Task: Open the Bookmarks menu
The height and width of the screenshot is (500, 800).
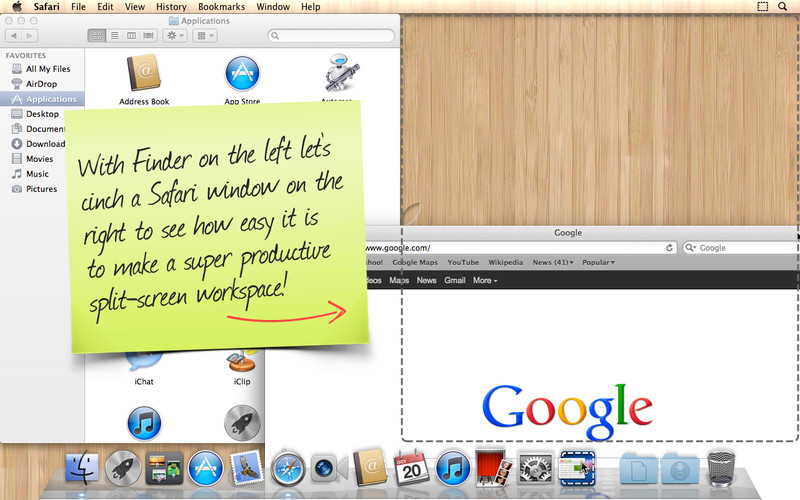Action: (221, 7)
